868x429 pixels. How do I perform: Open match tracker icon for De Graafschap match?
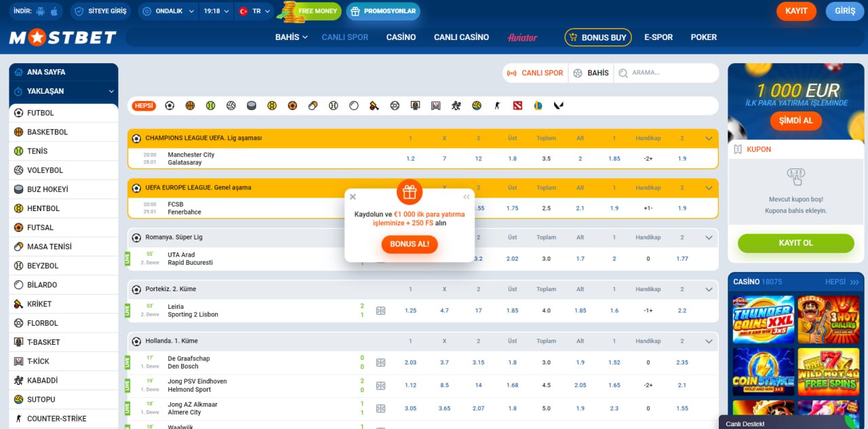point(380,362)
